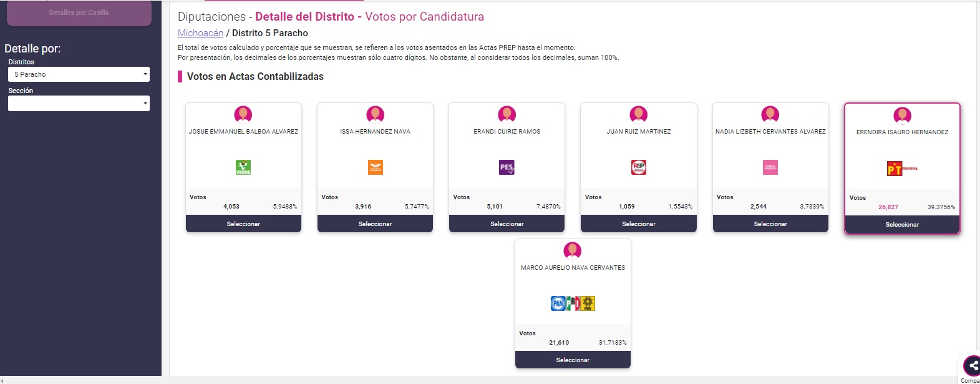Open the Detalles por Casilla tab
The width and height of the screenshot is (980, 384).
[79, 12]
